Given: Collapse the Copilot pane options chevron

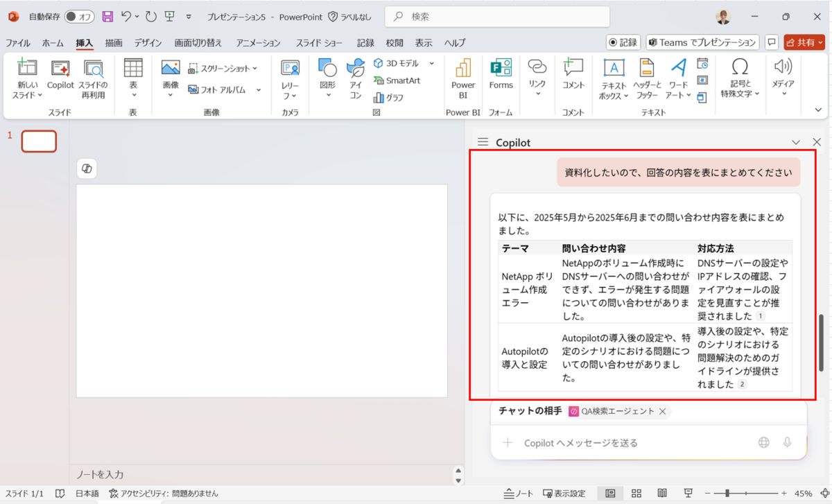Looking at the screenshot, I should (x=796, y=142).
